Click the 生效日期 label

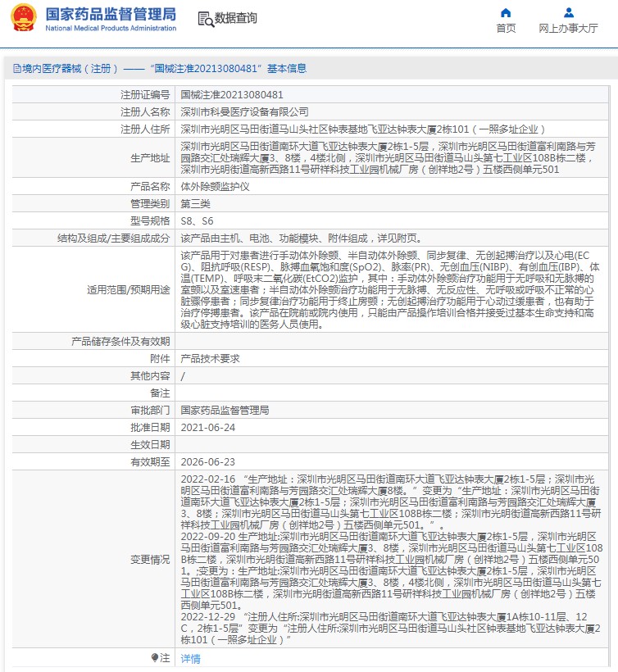click(x=151, y=445)
